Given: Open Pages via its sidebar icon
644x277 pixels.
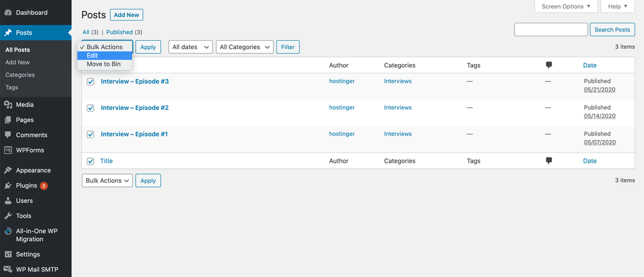Looking at the screenshot, I should pos(8,120).
